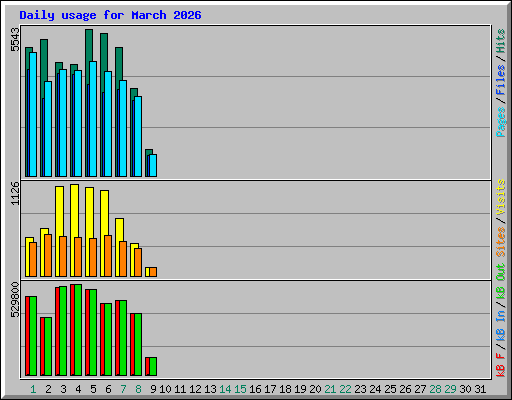Click the cyan Pages bar for day 1
Screen dimensions: 512x400
click(33, 114)
